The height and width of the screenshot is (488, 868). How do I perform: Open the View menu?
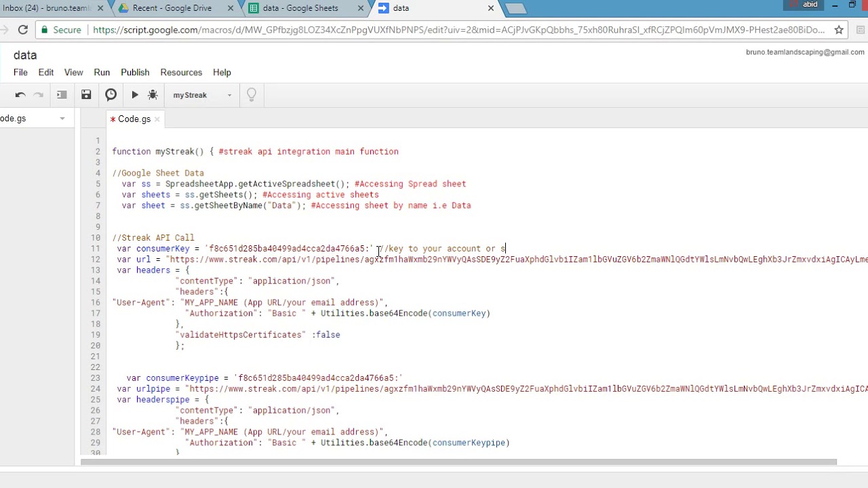point(73,73)
